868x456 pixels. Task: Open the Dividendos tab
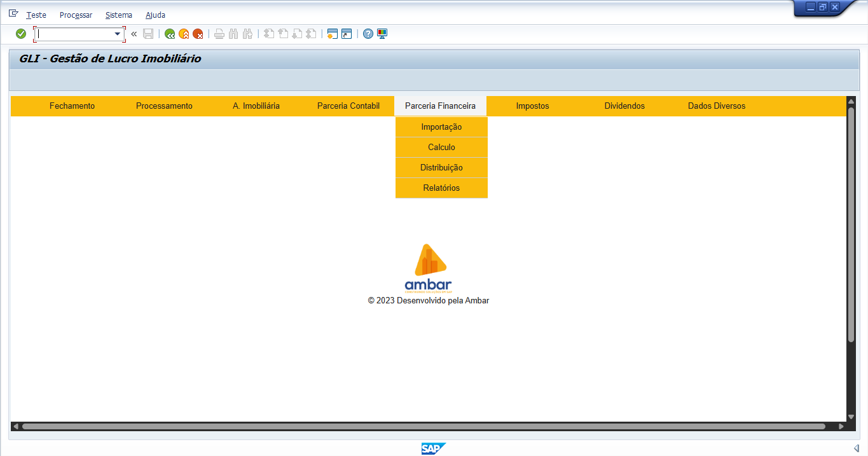coord(624,106)
